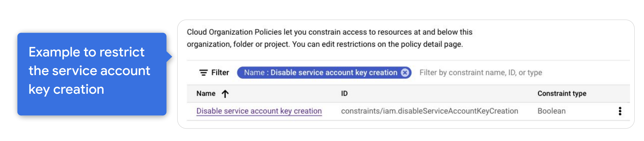The image size is (644, 141).
Task: Click the Cloud Organization Policies description line
Action: [x=329, y=32]
